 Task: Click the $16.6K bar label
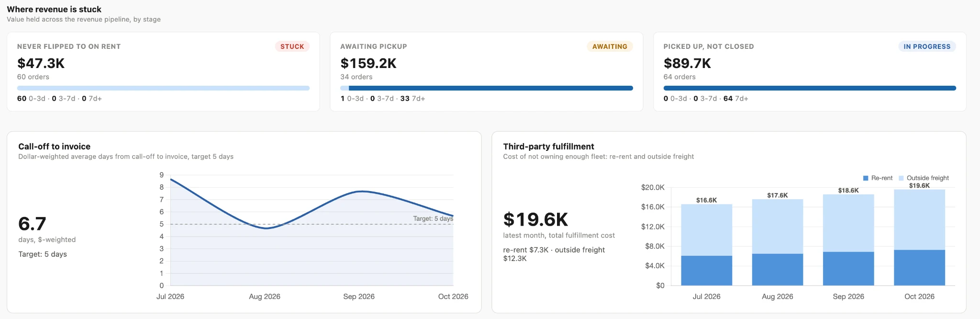[706, 200]
